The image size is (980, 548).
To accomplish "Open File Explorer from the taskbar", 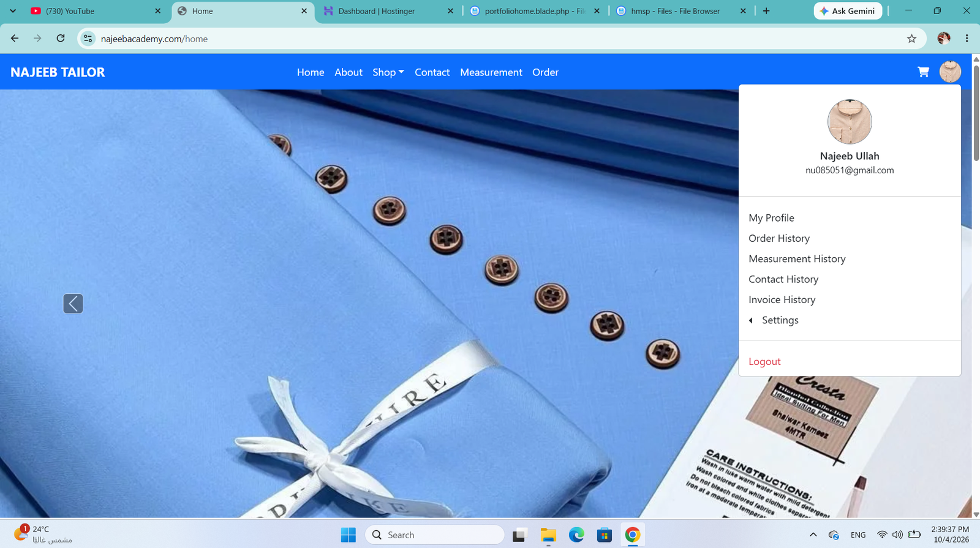I will tap(548, 535).
